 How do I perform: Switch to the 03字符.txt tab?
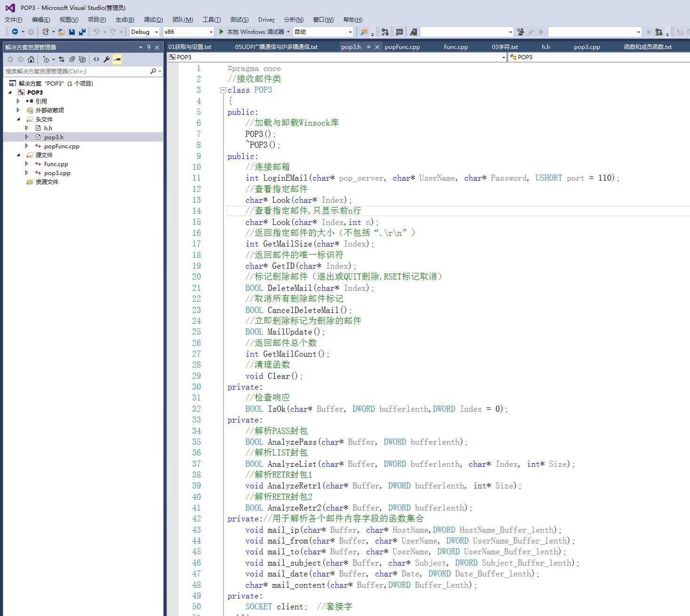tap(505, 47)
